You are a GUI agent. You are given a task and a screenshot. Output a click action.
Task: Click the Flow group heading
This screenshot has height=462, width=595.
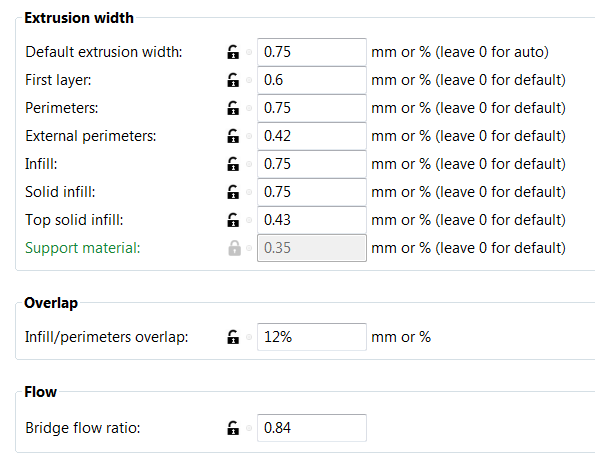click(x=40, y=392)
